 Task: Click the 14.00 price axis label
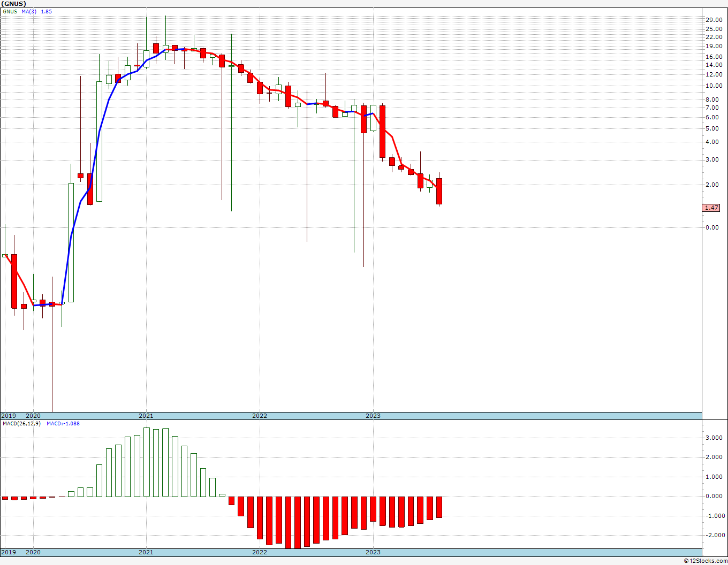tap(714, 65)
